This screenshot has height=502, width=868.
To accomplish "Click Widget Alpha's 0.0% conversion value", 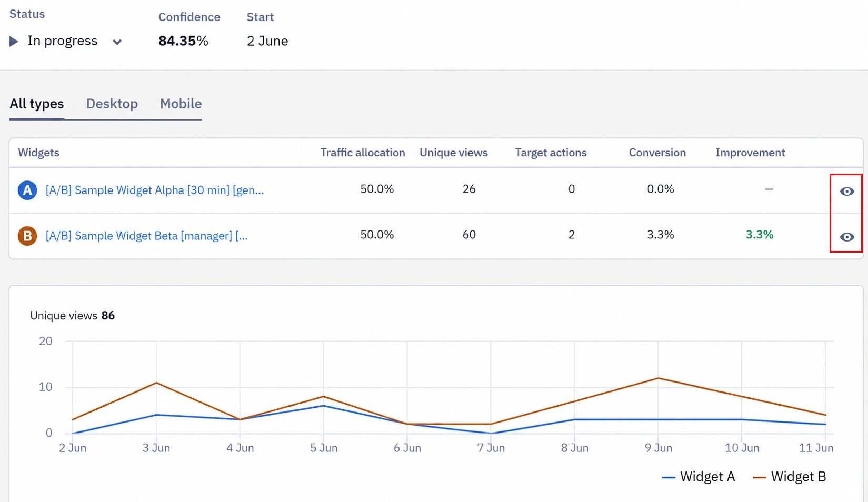I will pos(661,189).
